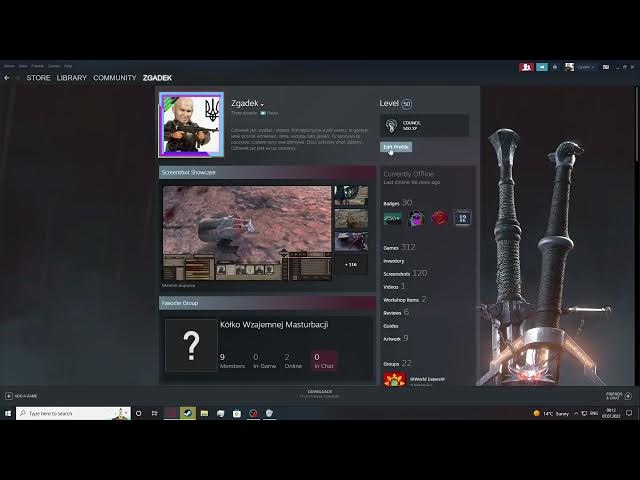Open the Friends menu

[38, 66]
